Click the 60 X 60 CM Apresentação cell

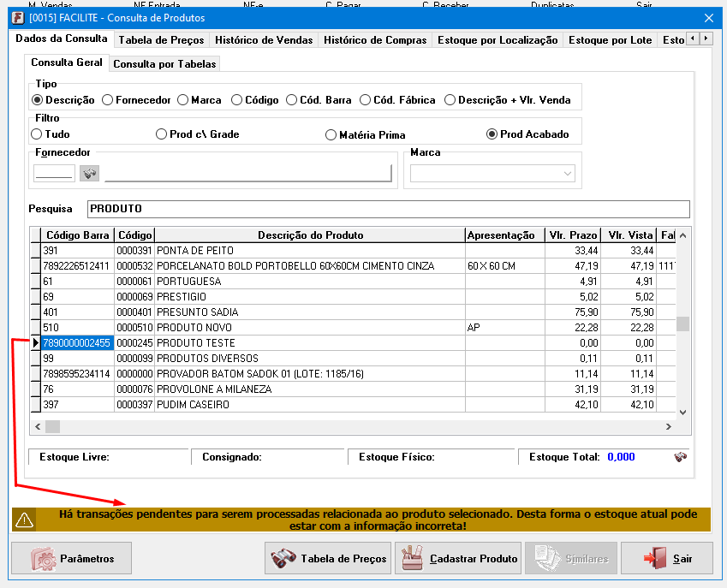click(505, 266)
